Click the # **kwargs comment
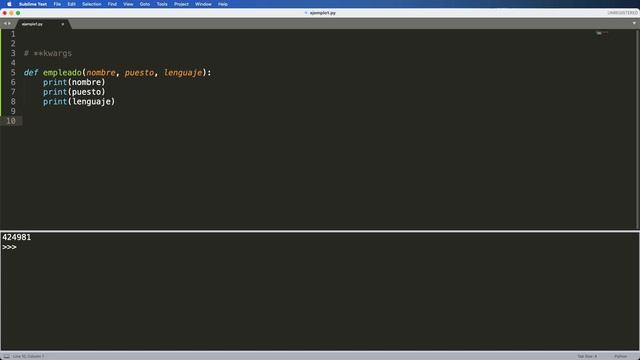This screenshot has height=360, width=640. pos(48,53)
